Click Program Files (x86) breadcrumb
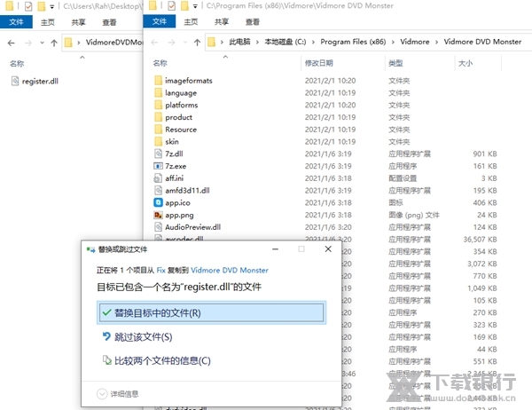 [x=353, y=42]
